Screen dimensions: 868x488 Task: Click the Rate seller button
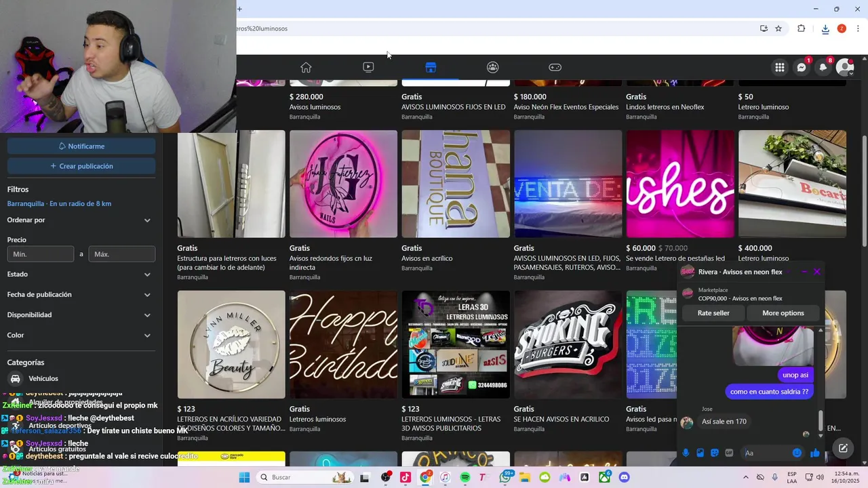[713, 313]
